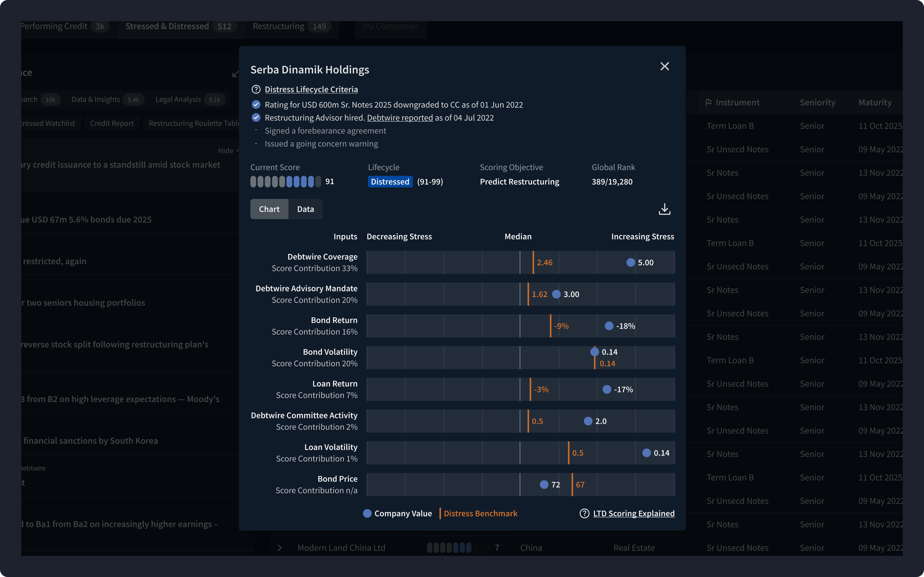Click the Current Score dot indicator showing 91

pos(286,182)
